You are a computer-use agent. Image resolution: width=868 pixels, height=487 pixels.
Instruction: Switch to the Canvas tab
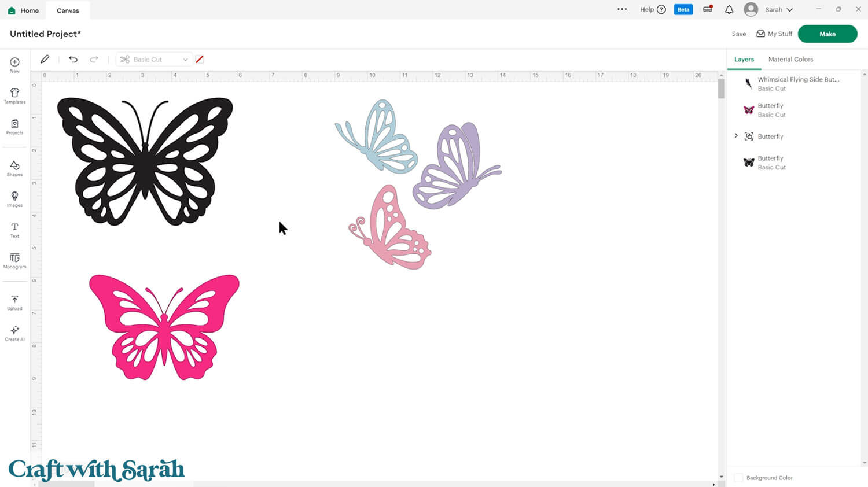pos(68,10)
